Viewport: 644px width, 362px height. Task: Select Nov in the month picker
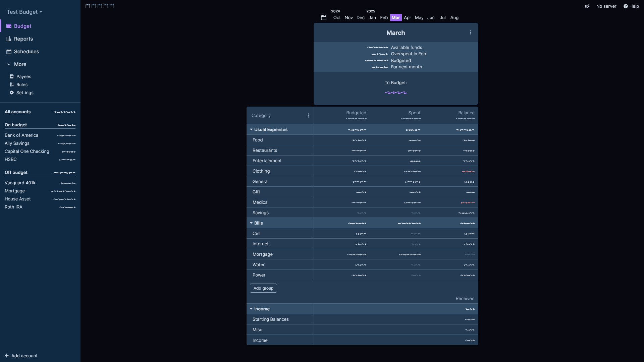pos(348,18)
